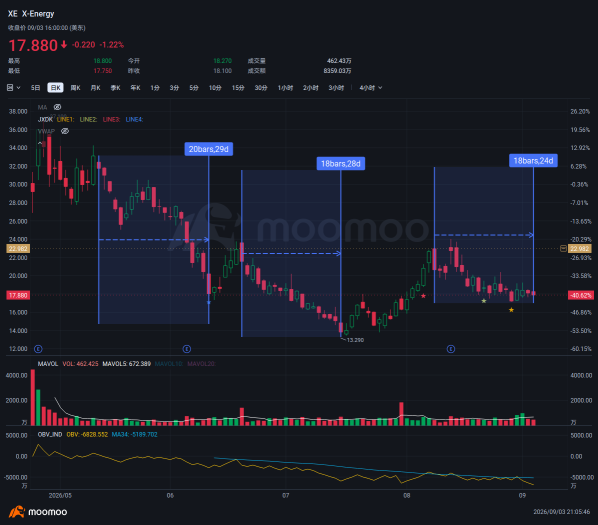Click the current price 17.880

[33, 45]
